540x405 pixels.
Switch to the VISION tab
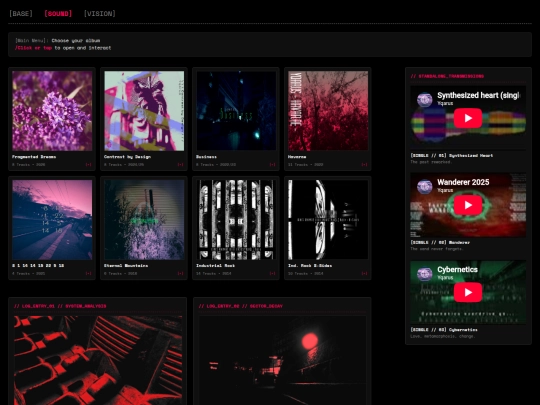click(x=100, y=13)
